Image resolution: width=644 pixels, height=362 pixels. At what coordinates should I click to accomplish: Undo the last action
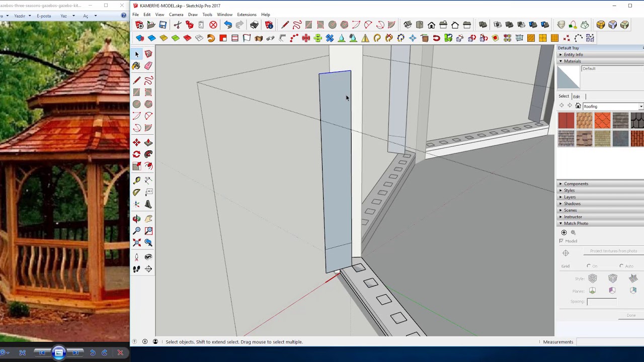[x=228, y=25]
